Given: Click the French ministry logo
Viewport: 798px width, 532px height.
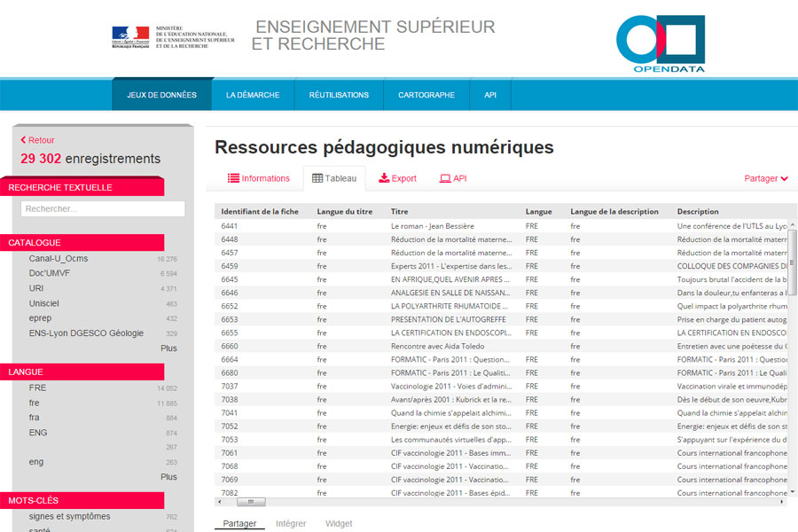Looking at the screenshot, I should [173, 37].
